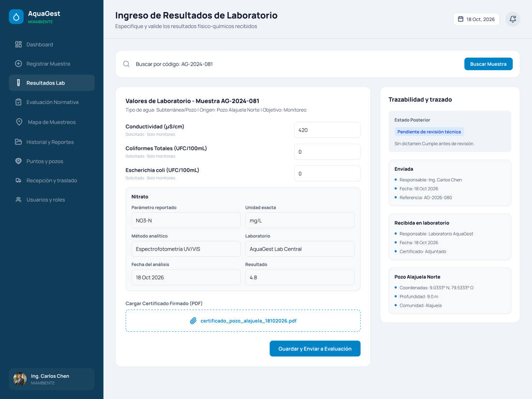
Task: Click the Parámetro reportado field NO3-N
Action: coord(186,221)
